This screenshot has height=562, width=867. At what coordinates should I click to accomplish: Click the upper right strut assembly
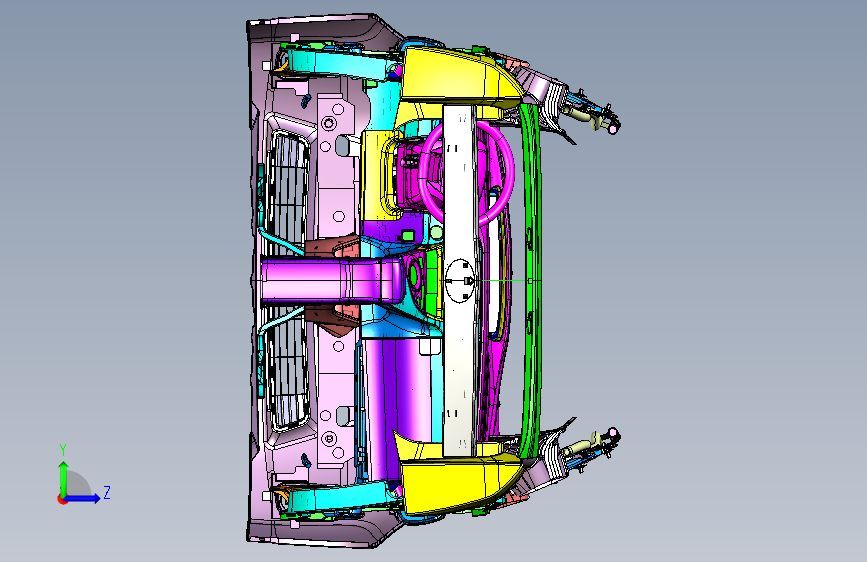(592, 115)
